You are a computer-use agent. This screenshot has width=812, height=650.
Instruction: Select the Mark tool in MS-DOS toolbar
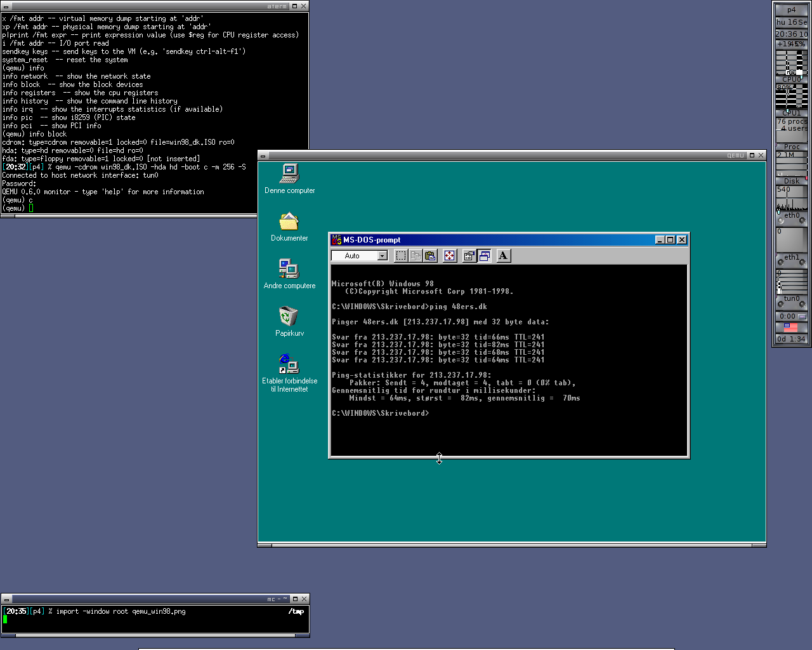pyautogui.click(x=401, y=256)
